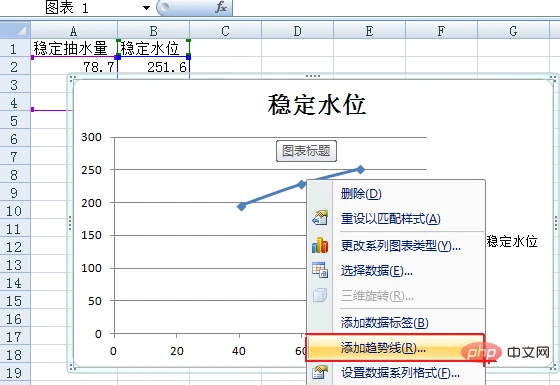The image size is (560, 385).
Task: Select row 1 header
Action: pos(14,48)
